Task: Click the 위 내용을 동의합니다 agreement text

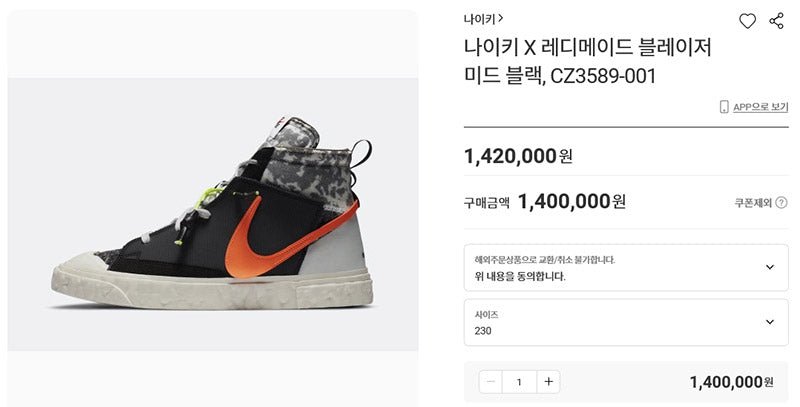Action: tap(520, 277)
